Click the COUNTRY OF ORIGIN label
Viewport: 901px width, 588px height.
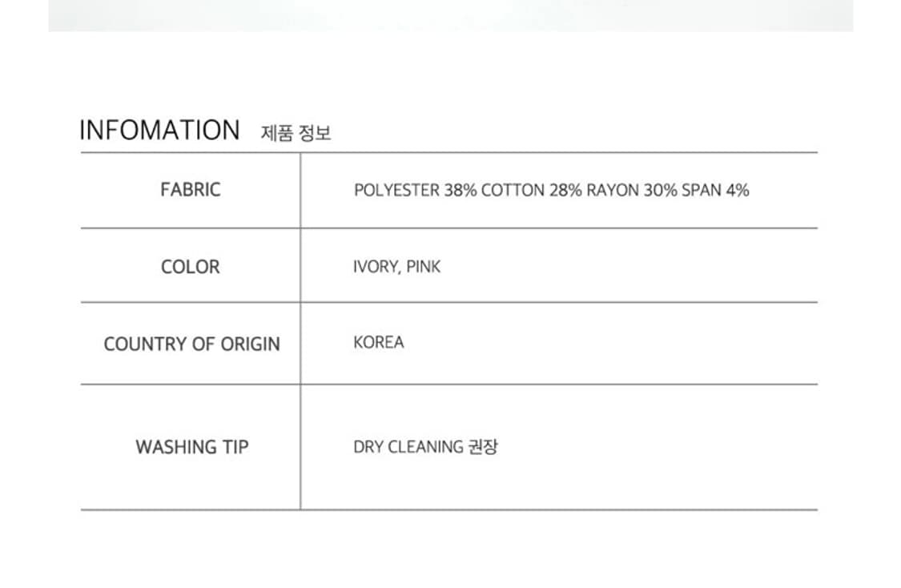191,344
